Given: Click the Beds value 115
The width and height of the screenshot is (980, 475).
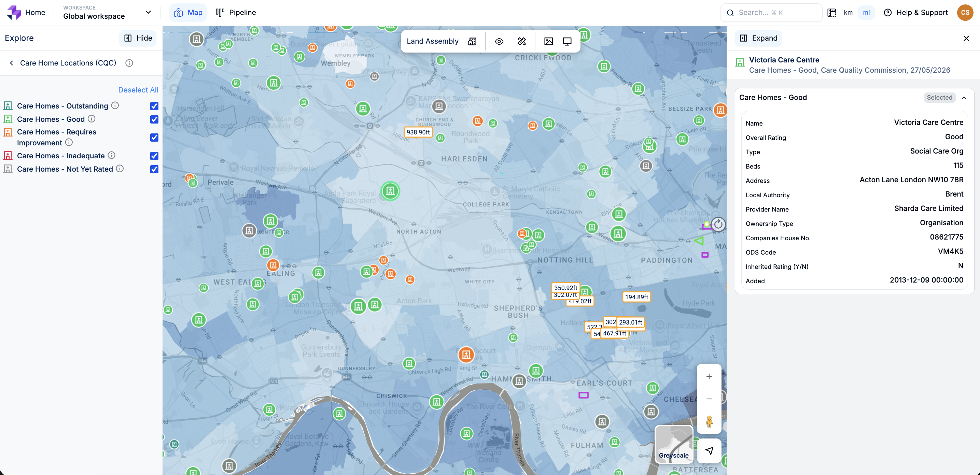Looking at the screenshot, I should (x=958, y=165).
